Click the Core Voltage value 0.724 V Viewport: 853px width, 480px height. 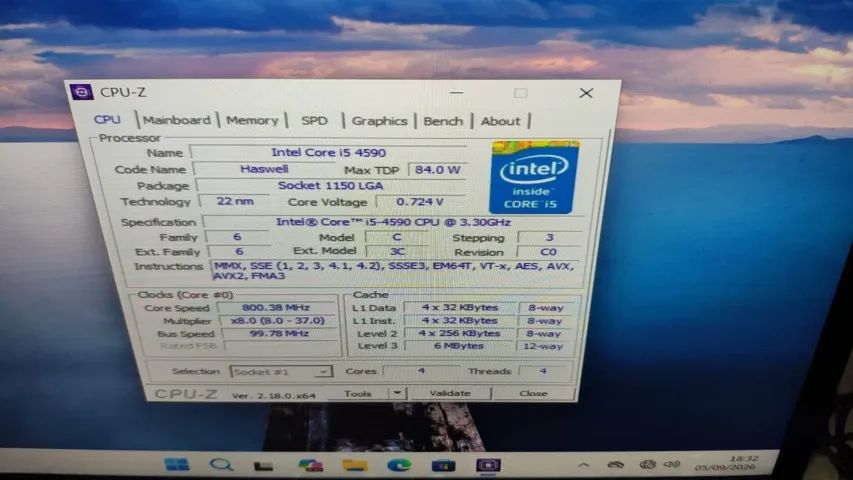[x=419, y=202]
